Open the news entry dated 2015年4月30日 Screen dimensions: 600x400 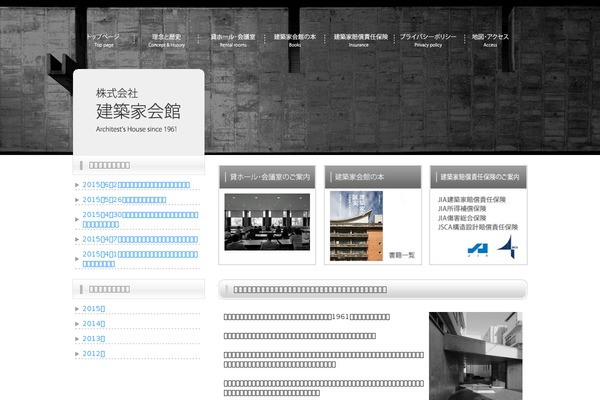(140, 219)
